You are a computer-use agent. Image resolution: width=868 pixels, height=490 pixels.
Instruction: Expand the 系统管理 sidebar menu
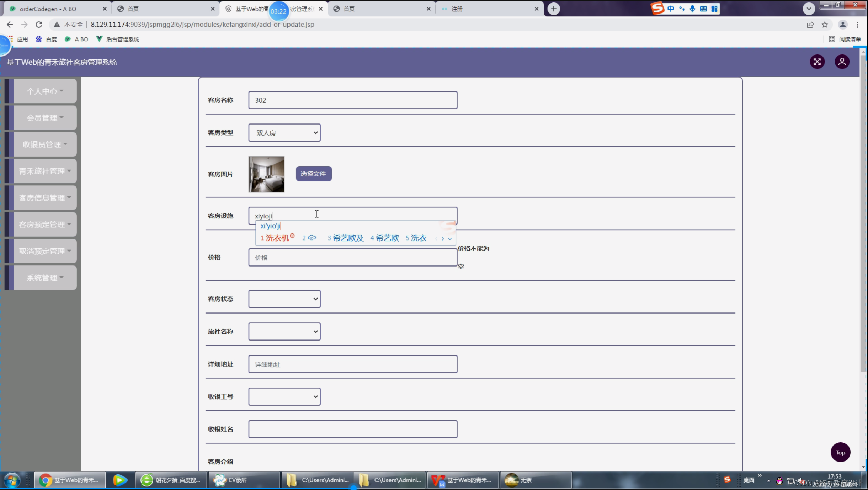coord(45,278)
